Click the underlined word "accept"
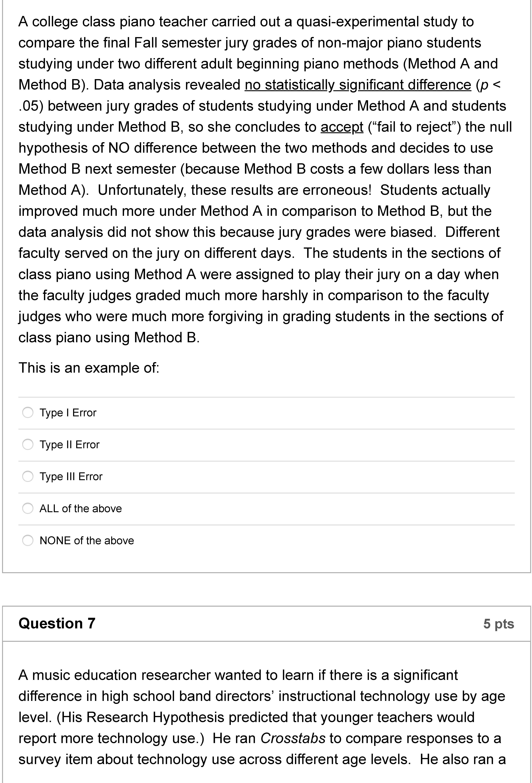 click(x=342, y=127)
